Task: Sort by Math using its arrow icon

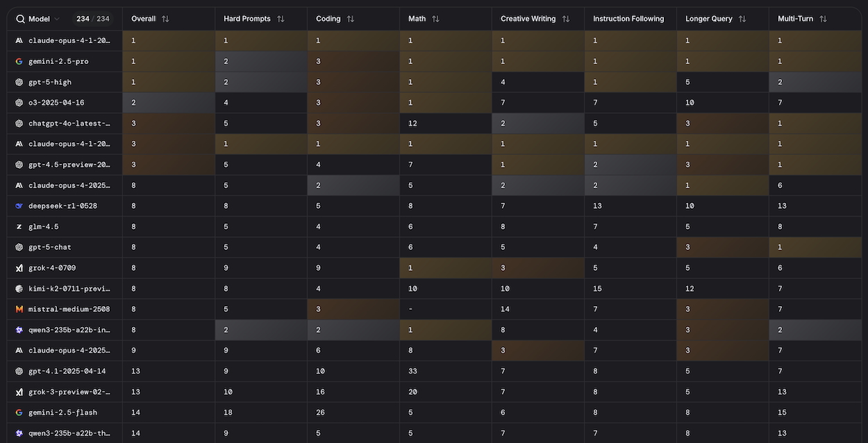Action: (x=435, y=19)
